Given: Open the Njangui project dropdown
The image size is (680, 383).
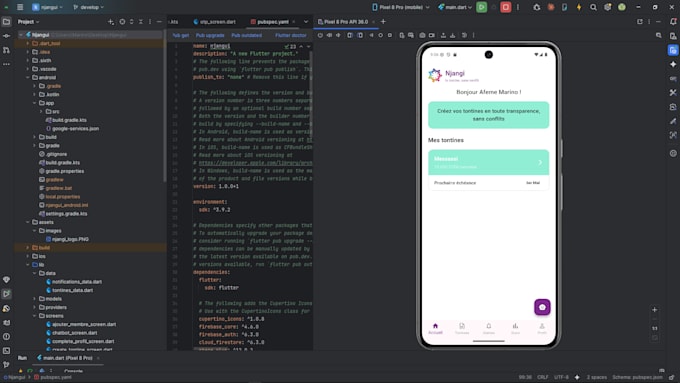Looking at the screenshot, I should point(47,7).
